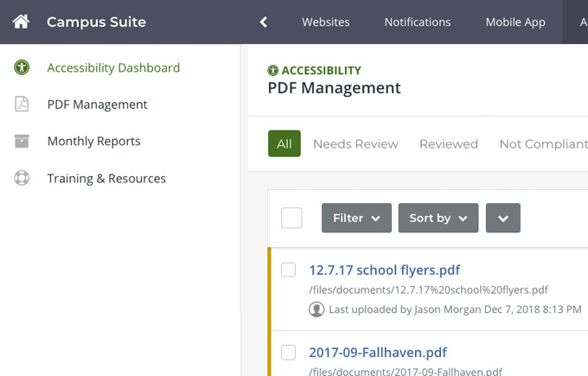Show the All PDFs tab
588x376 pixels.
click(x=284, y=144)
